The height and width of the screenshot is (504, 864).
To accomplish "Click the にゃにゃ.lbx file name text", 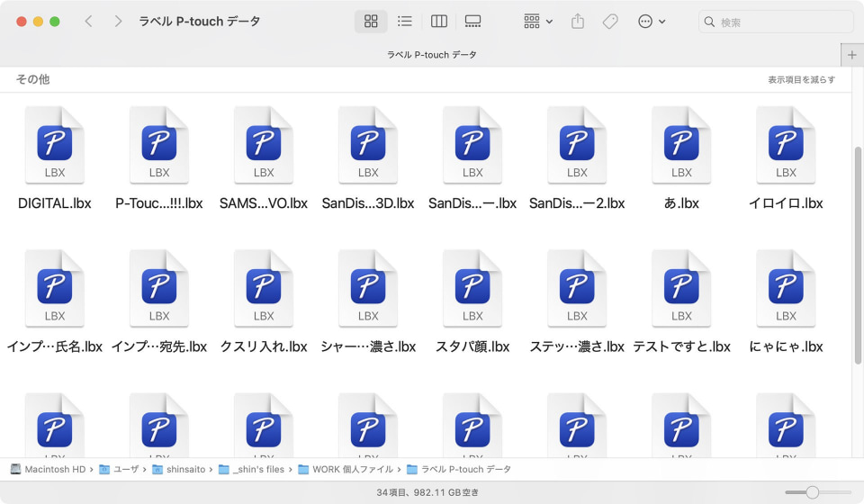I will [786, 346].
